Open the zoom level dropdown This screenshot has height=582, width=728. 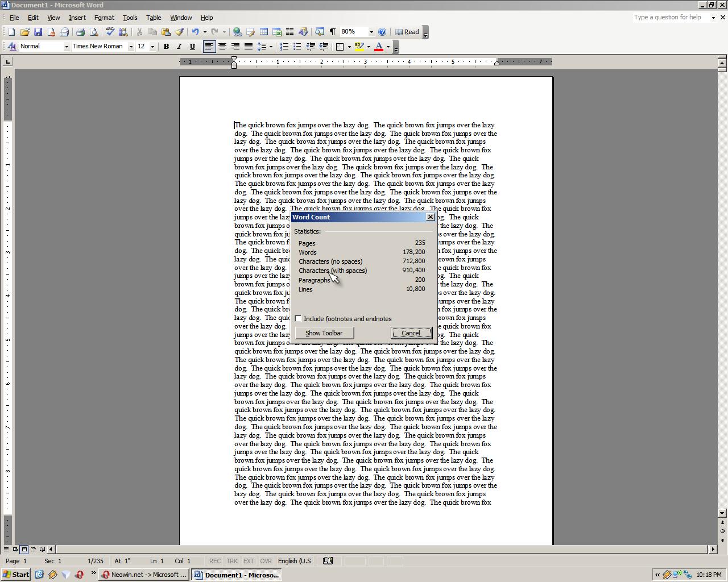(371, 32)
